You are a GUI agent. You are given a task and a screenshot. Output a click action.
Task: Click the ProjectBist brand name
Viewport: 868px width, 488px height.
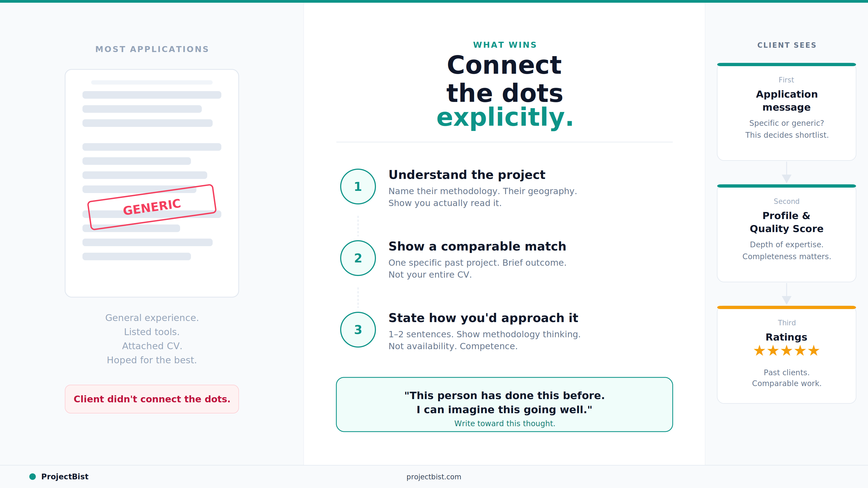(x=65, y=476)
